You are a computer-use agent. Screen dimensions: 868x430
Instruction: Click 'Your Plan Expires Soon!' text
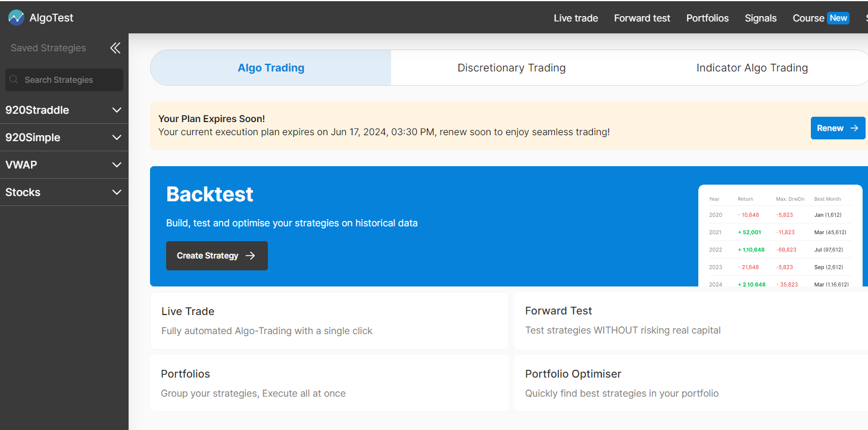tap(211, 119)
